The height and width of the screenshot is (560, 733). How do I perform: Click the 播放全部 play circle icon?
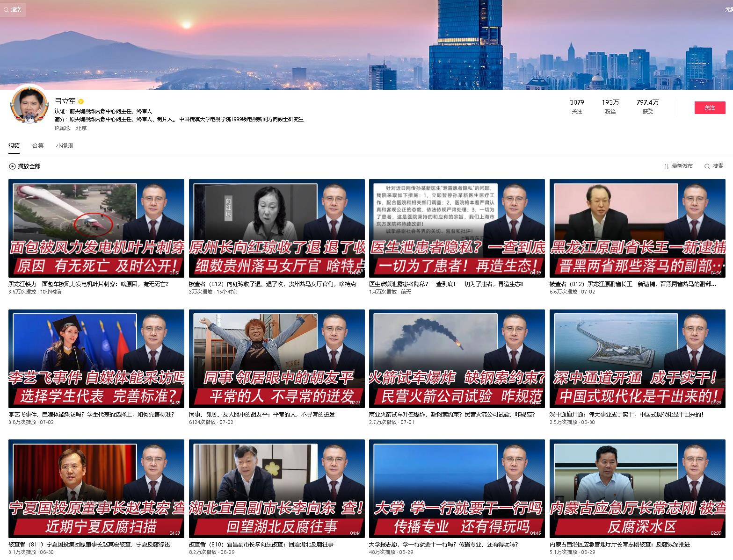tap(12, 166)
